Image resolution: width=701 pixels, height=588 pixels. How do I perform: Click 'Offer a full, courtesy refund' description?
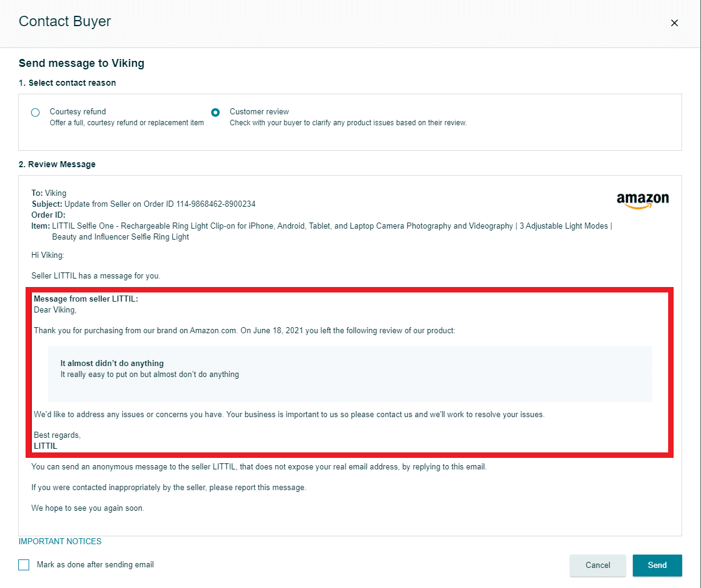pyautogui.click(x=127, y=123)
